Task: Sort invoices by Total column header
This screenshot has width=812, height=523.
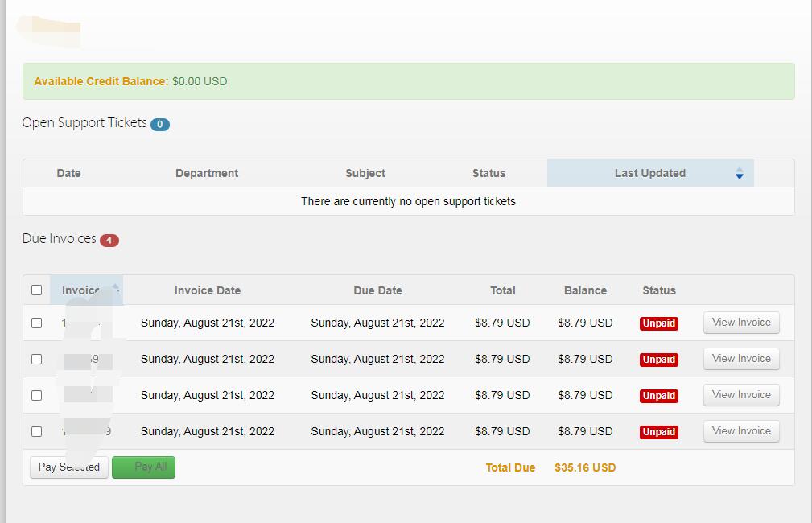Action: click(502, 290)
